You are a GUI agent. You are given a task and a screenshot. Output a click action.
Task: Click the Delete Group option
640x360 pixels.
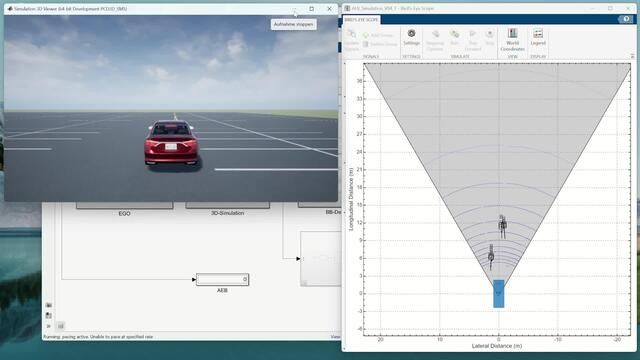pos(380,44)
